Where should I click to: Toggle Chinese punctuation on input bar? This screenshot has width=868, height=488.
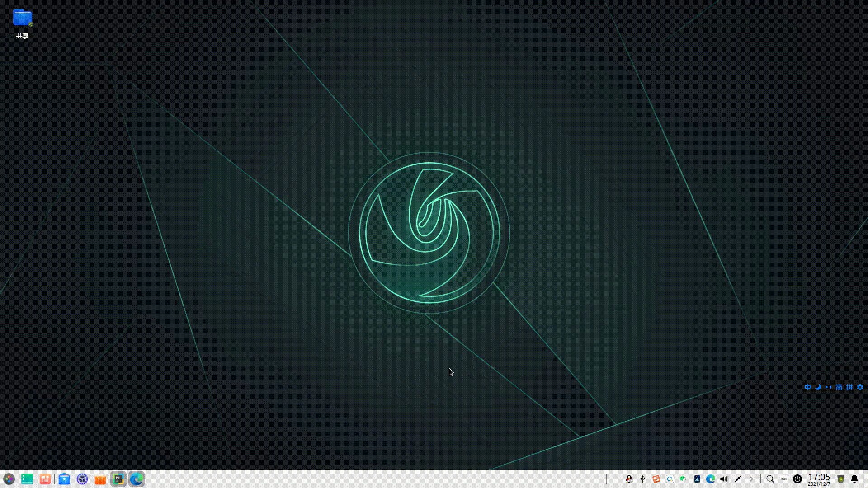(x=828, y=387)
